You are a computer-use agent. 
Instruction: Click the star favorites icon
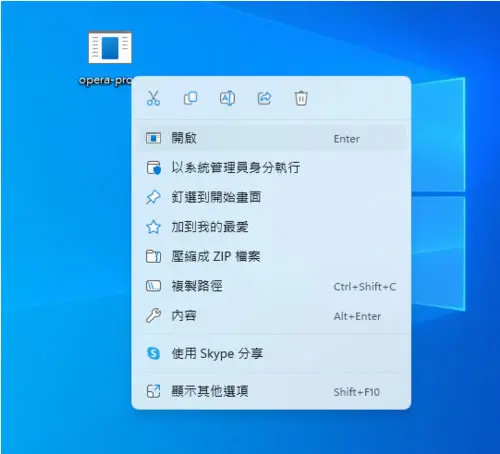pyautogui.click(x=153, y=227)
